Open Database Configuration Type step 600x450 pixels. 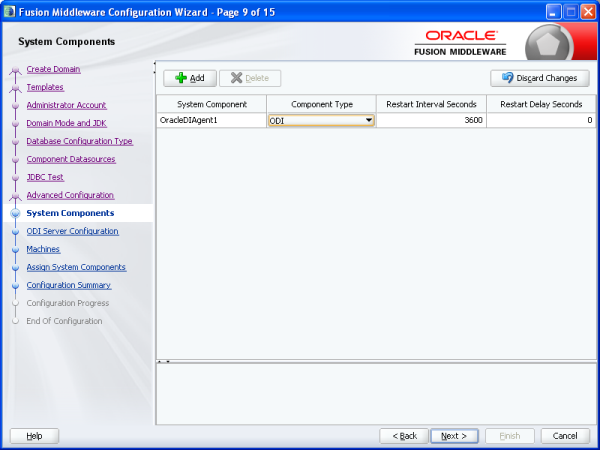tap(79, 141)
